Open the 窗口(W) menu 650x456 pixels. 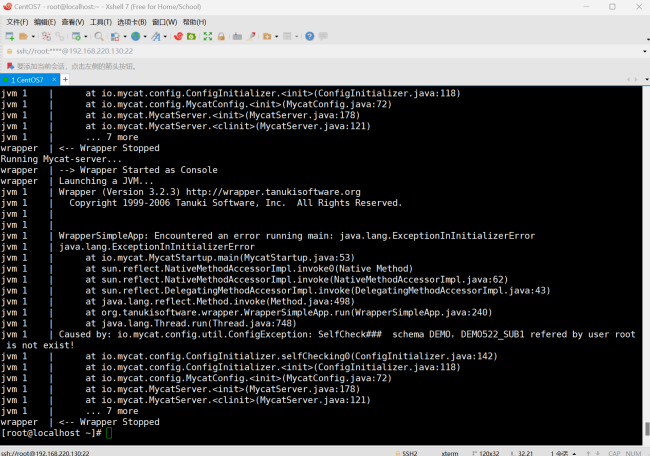[x=165, y=22]
